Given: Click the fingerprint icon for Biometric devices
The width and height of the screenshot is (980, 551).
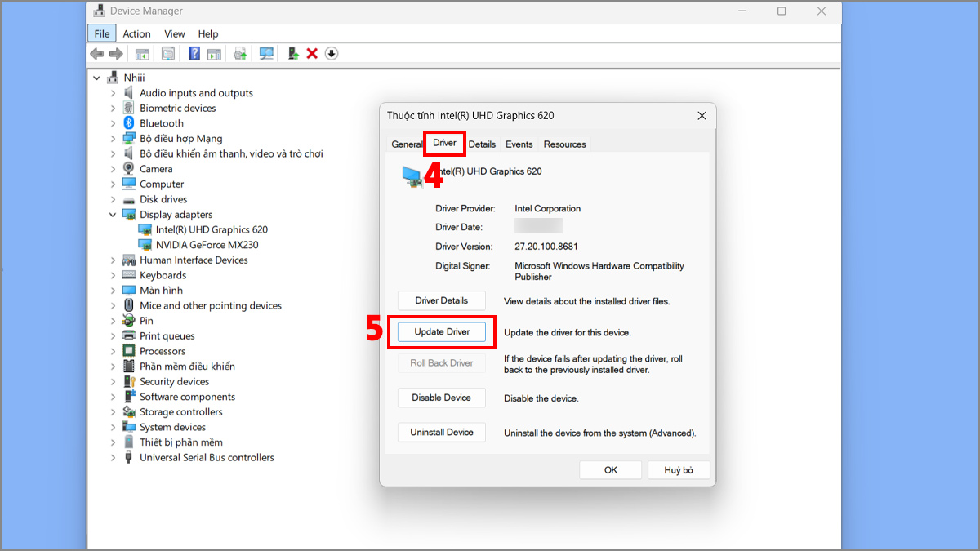Looking at the screenshot, I should tap(129, 108).
